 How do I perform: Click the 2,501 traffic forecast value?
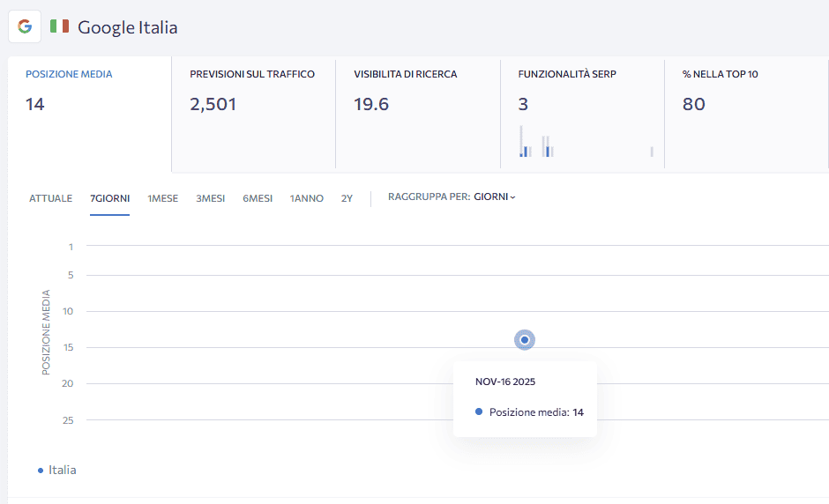(213, 104)
